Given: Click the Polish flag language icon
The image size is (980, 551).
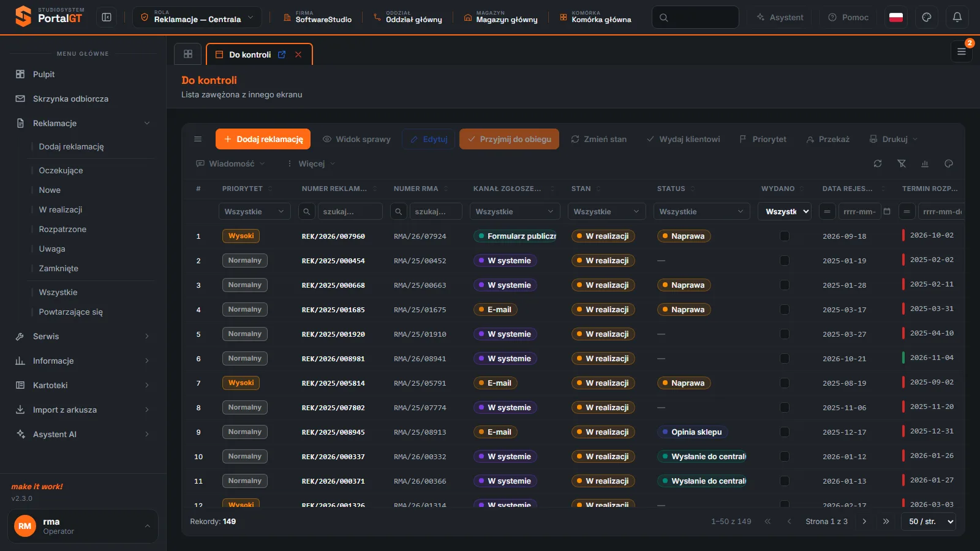Looking at the screenshot, I should pos(896,18).
